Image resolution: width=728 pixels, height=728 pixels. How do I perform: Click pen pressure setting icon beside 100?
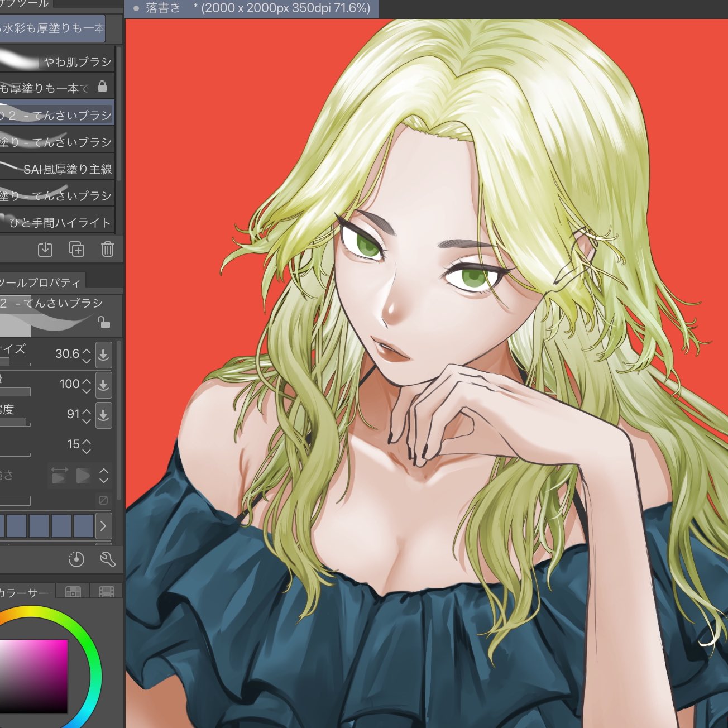(x=103, y=385)
